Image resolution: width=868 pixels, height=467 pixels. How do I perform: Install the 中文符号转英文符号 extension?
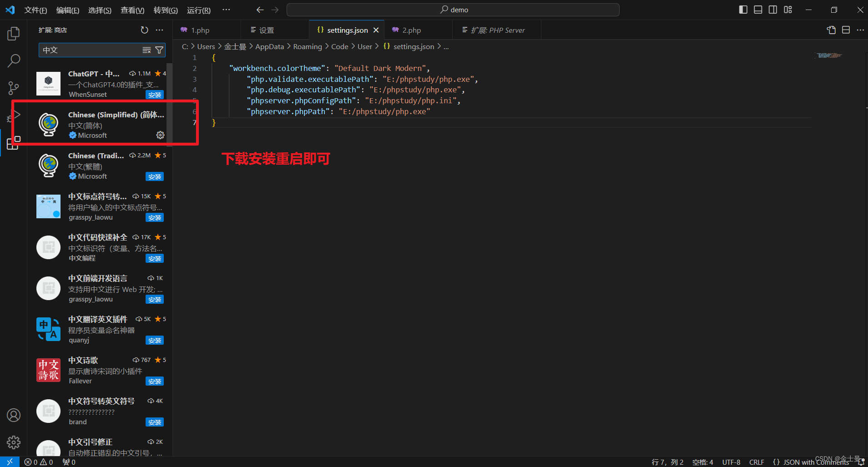tap(155, 422)
